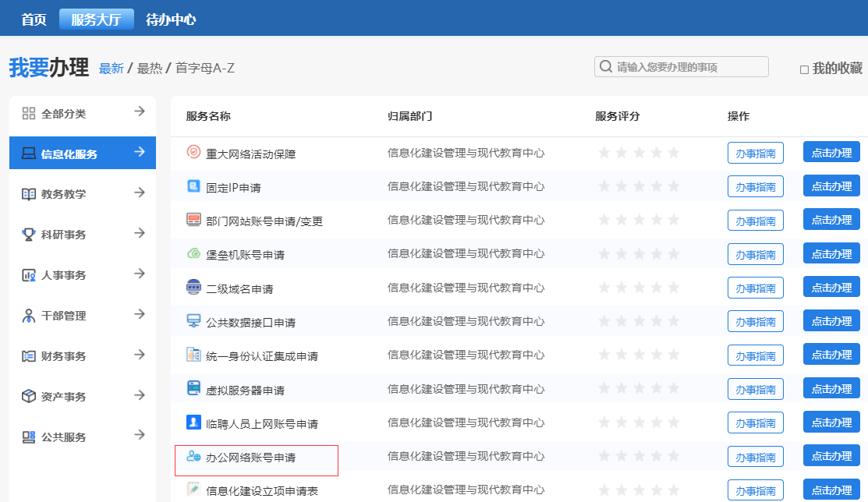Go to the 首页 tab
The image size is (868, 502).
(x=34, y=19)
